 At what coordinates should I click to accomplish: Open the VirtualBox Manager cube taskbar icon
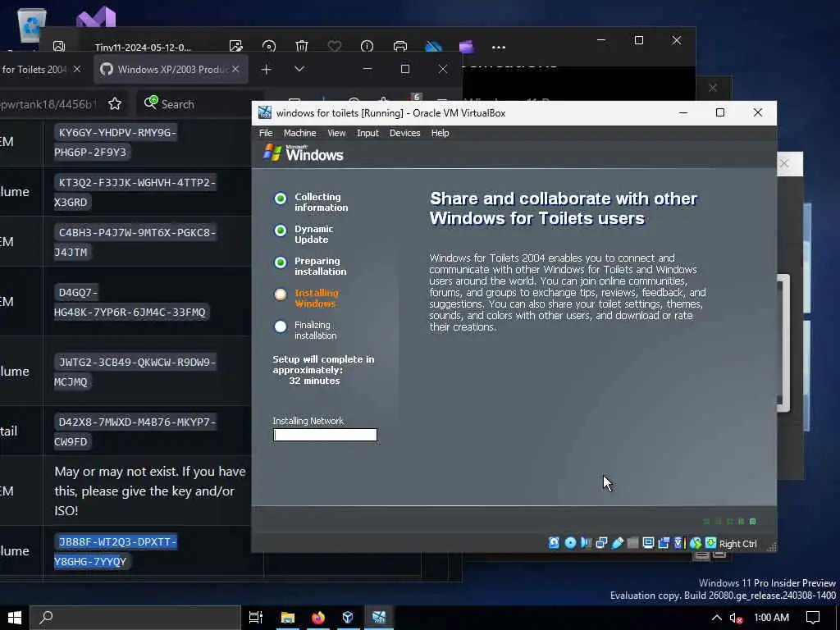[348, 618]
